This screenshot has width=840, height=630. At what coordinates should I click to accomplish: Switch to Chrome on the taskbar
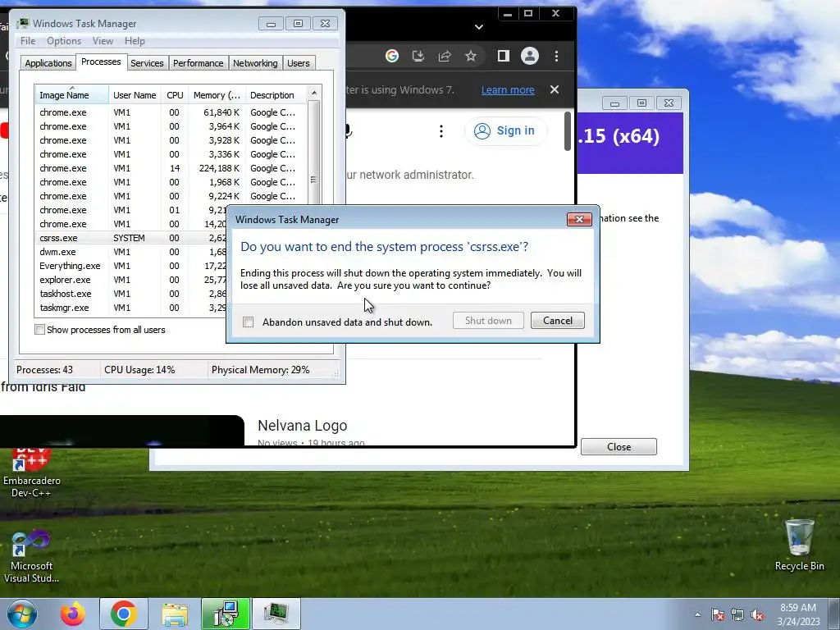(x=124, y=614)
